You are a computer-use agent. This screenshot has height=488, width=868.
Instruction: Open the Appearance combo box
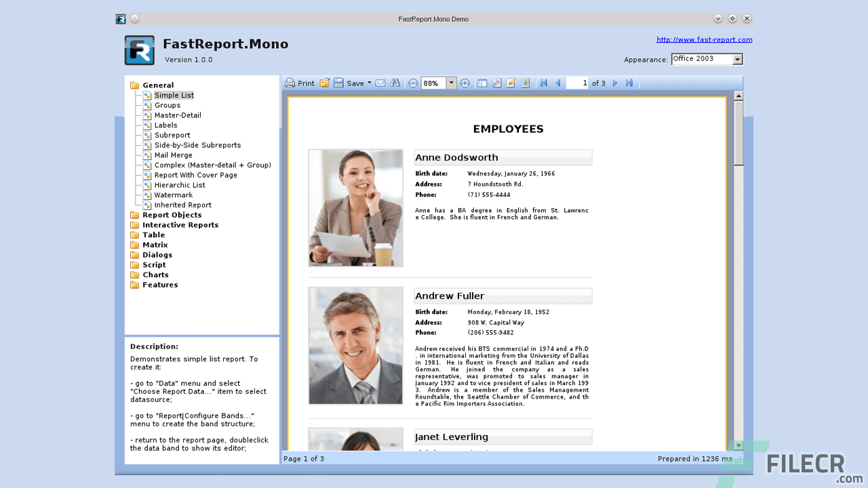707,59
